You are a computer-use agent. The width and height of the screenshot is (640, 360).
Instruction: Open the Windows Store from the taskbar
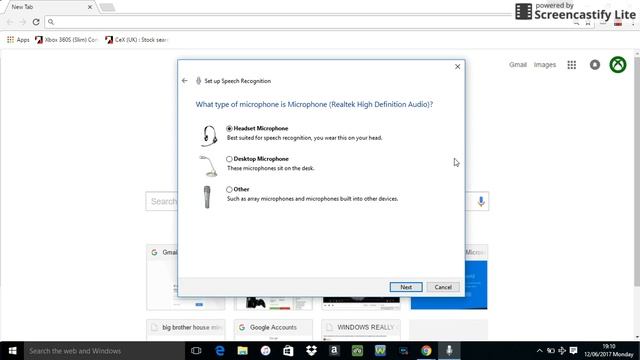pos(288,351)
